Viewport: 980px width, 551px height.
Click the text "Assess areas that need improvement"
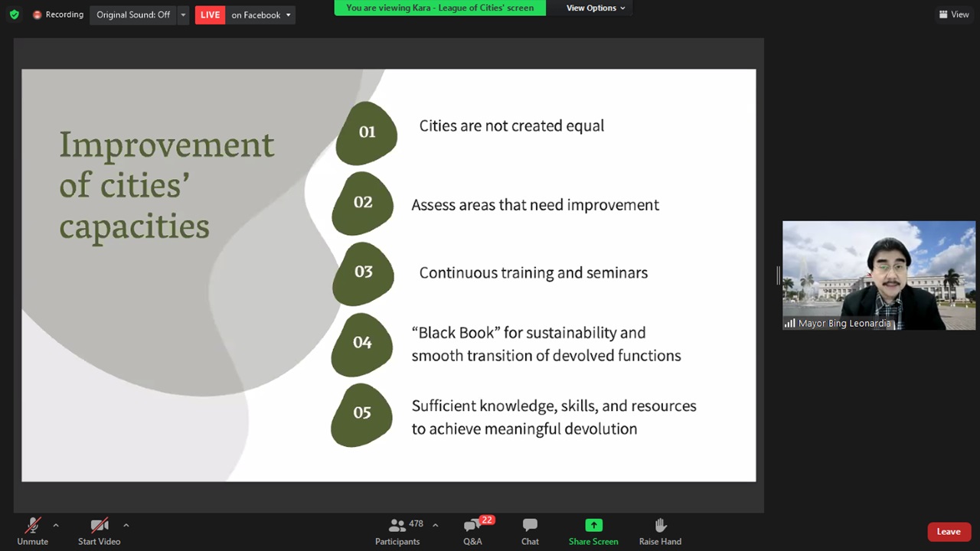pos(535,205)
